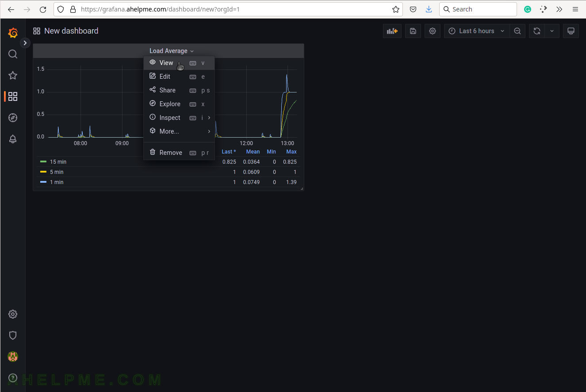Save the dashboard with the disk icon
The image size is (586, 392).
pyautogui.click(x=413, y=31)
